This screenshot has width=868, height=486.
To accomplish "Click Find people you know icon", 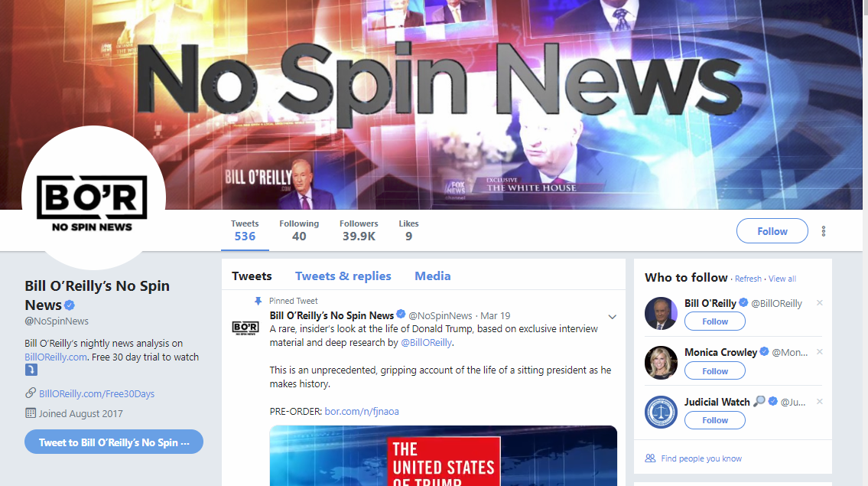I will click(651, 458).
